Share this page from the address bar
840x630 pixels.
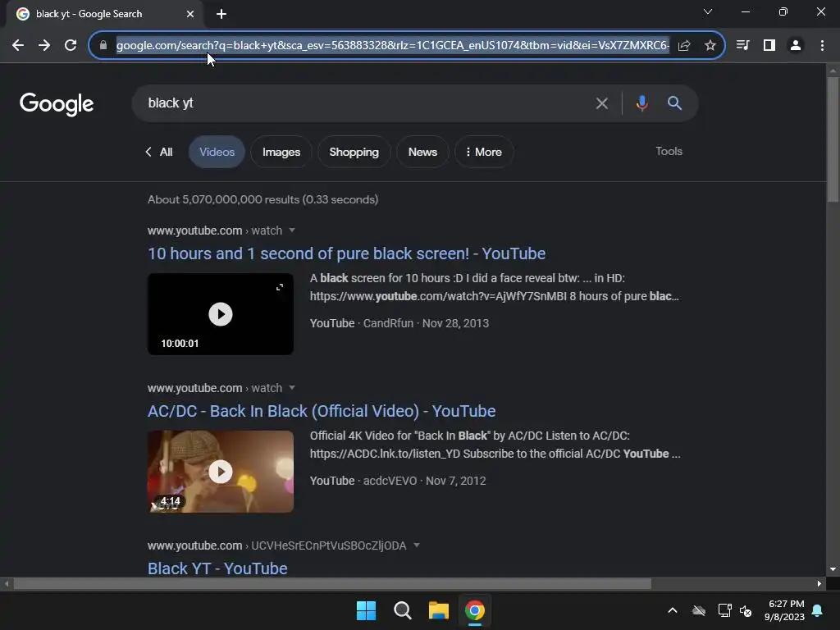(x=683, y=46)
